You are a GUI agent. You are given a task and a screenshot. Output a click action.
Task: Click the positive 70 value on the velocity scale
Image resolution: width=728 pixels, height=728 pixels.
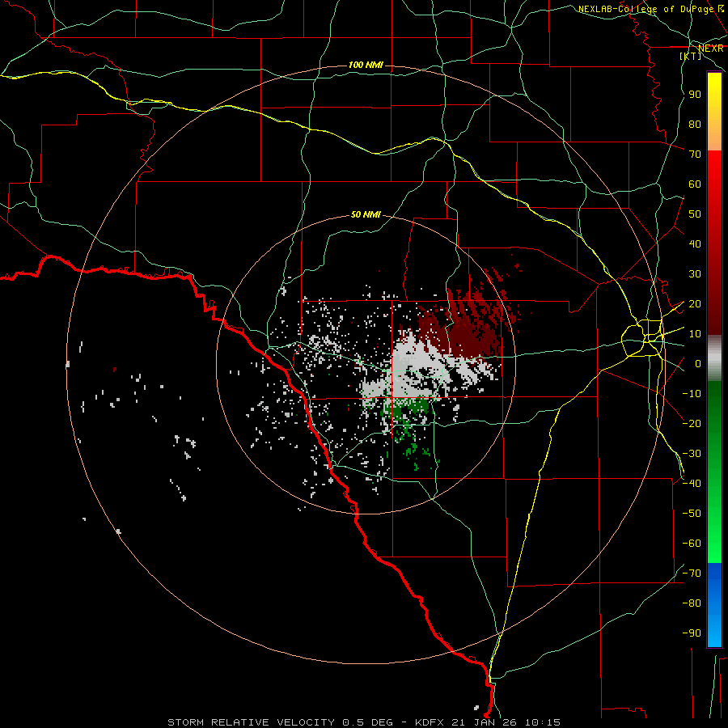pyautogui.click(x=695, y=154)
